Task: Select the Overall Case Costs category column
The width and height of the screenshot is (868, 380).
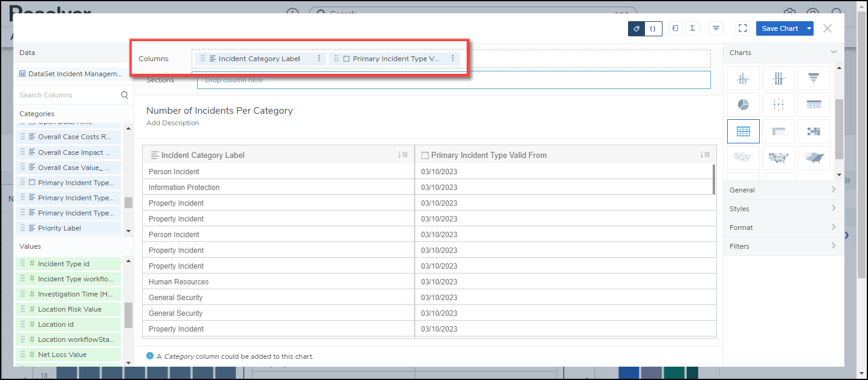Action: [x=69, y=137]
